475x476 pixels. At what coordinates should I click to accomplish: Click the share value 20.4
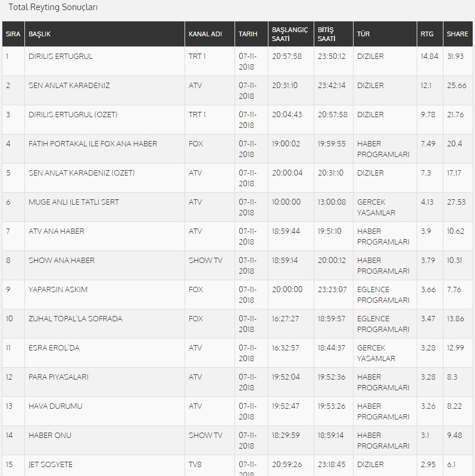(454, 144)
